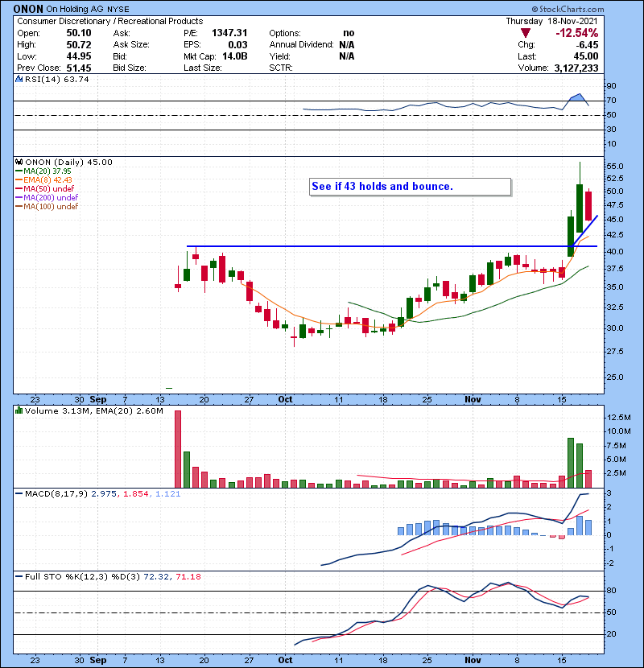Image resolution: width=644 pixels, height=668 pixels.
Task: Click the Yield N/A value
Action: point(347,56)
